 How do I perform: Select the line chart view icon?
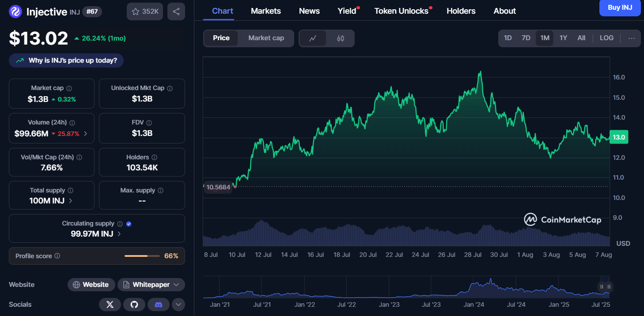point(313,38)
